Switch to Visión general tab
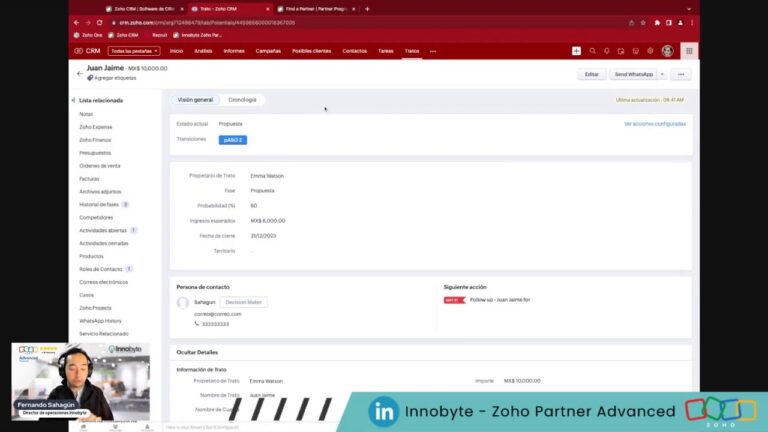Image resolution: width=768 pixels, height=432 pixels. (x=195, y=99)
